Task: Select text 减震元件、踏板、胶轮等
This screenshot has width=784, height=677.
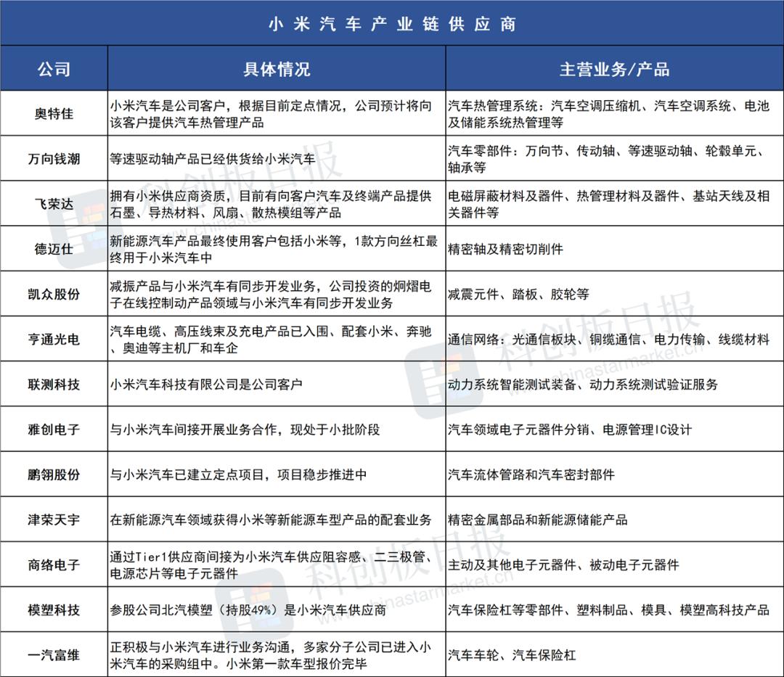Action: pos(518,294)
